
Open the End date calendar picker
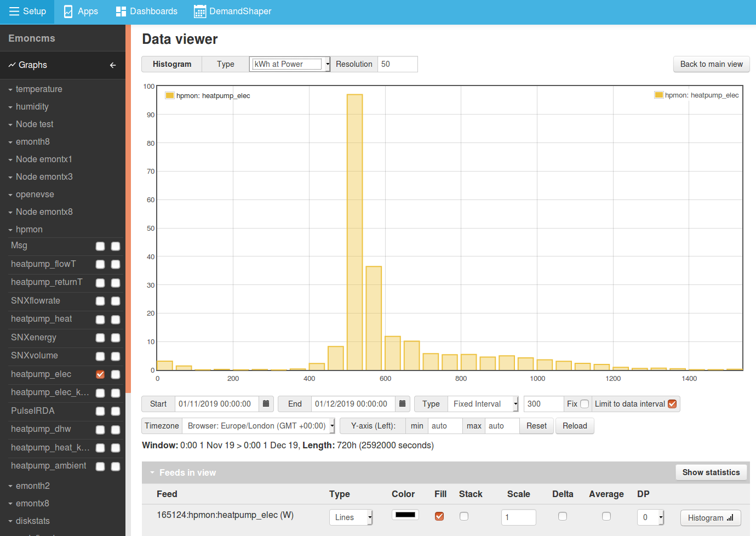[403, 404]
